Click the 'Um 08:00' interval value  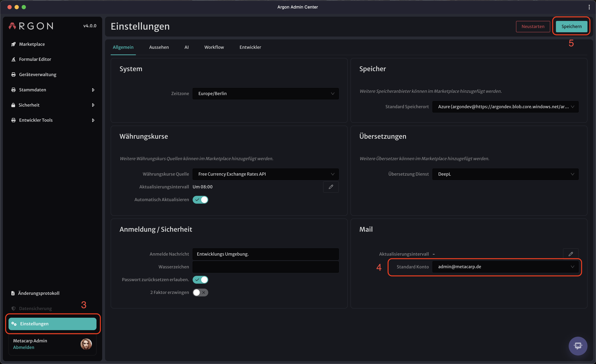[202, 187]
